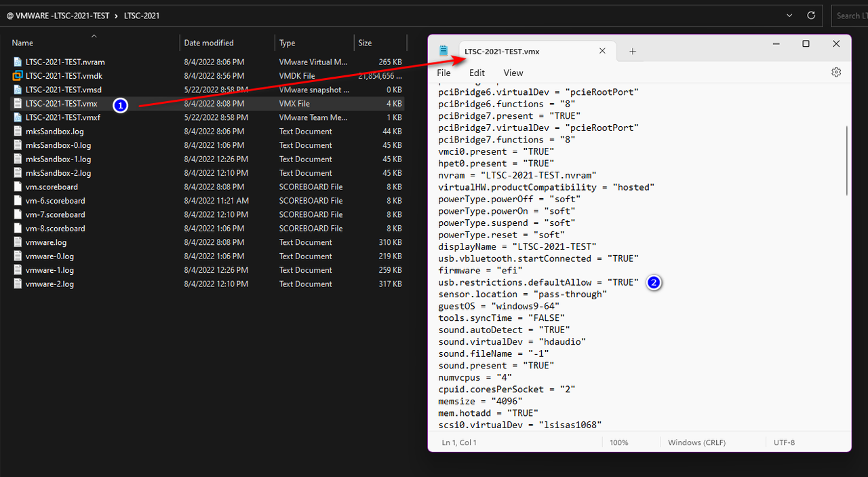This screenshot has height=477, width=868.
Task: Expand the address bar history dropdown
Action: pyautogui.click(x=789, y=15)
